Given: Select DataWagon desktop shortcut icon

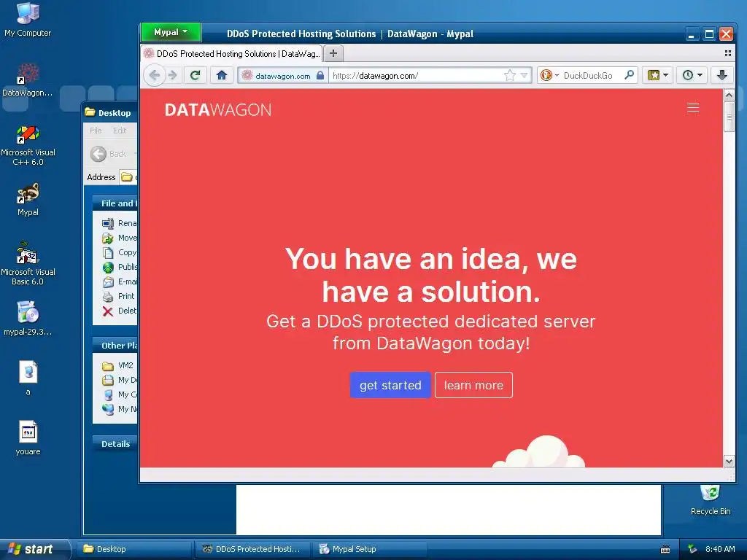Looking at the screenshot, I should (28, 79).
